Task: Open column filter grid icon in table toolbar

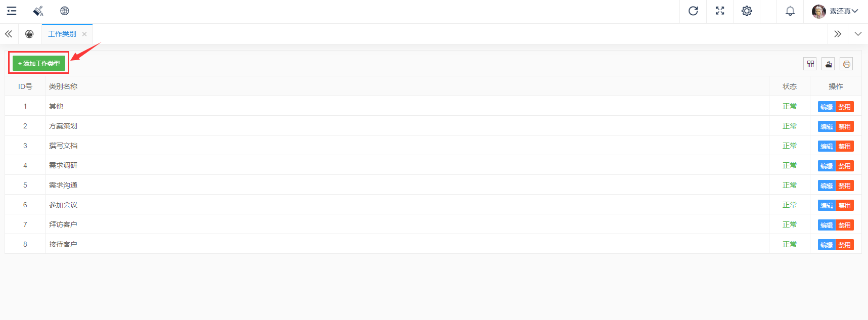Action: [x=810, y=64]
